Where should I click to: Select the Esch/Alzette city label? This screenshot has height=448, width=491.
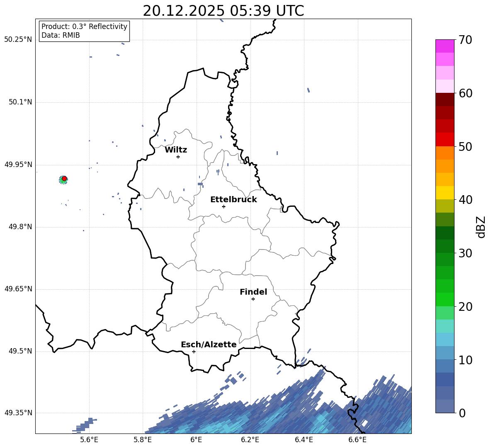pyautogui.click(x=209, y=344)
